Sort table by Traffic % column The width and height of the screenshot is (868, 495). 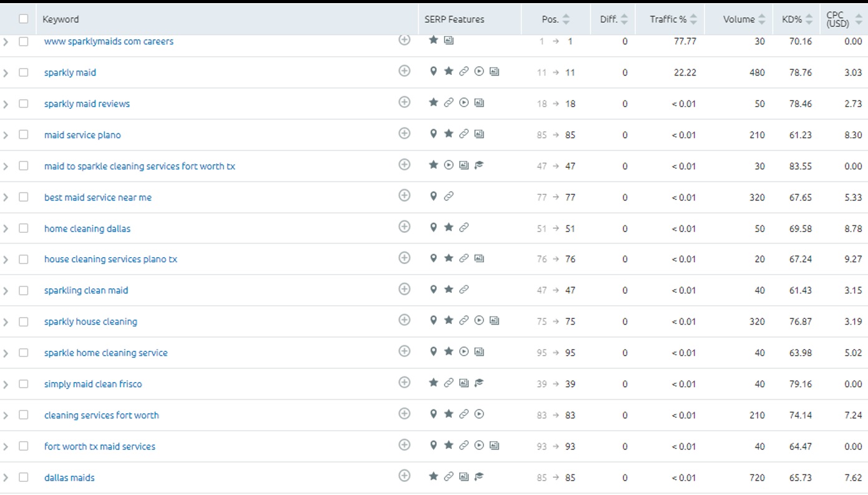click(x=693, y=19)
